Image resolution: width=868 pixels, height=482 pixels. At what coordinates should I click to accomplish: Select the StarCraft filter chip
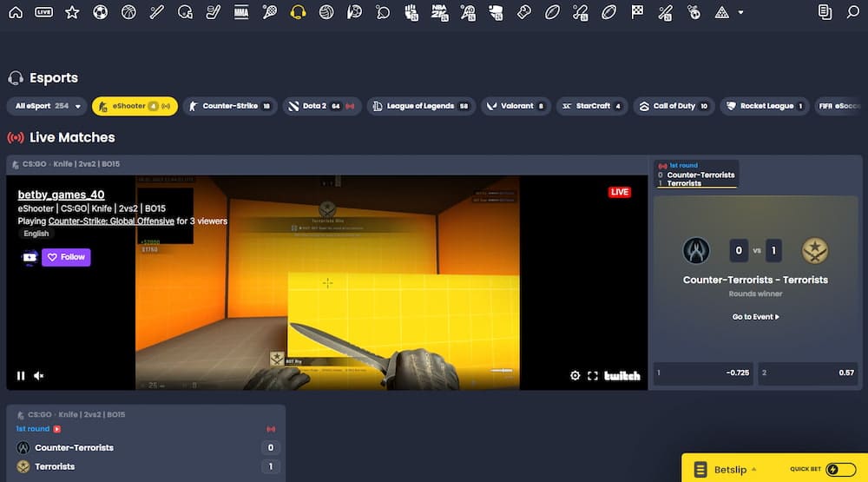point(592,106)
